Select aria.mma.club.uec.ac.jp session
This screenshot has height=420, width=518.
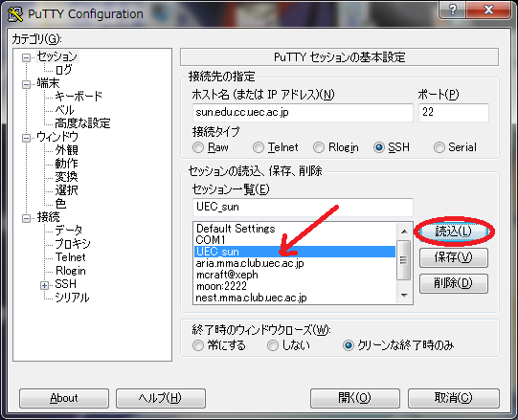click(295, 263)
